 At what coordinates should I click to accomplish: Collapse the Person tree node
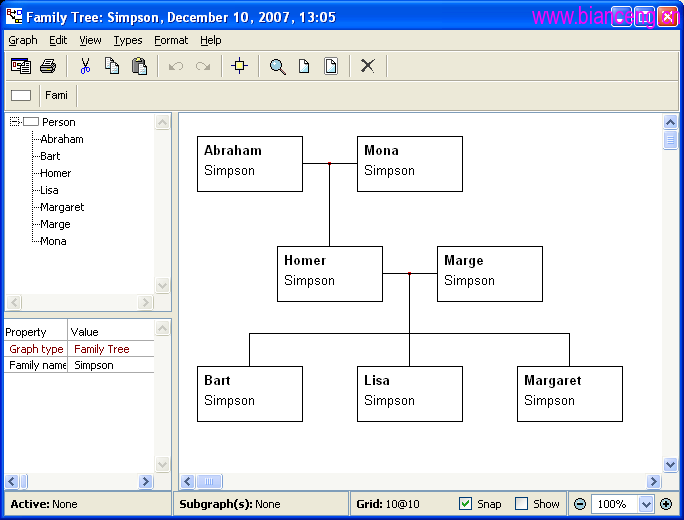pyautogui.click(x=14, y=122)
